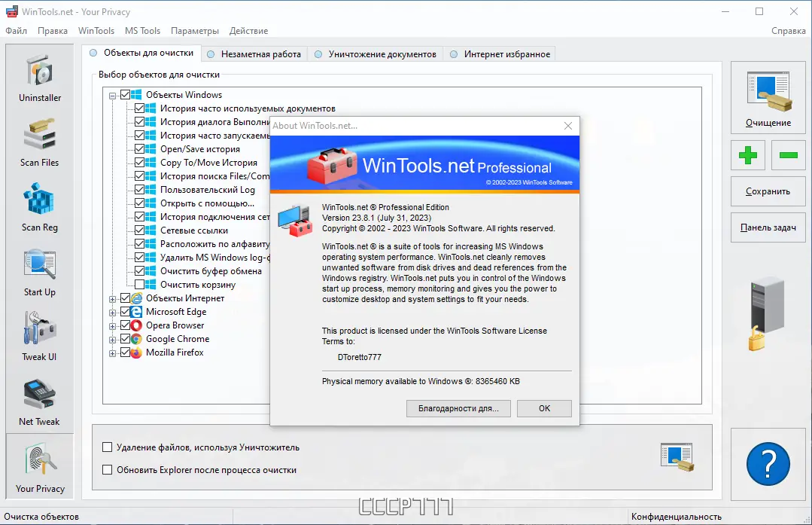The image size is (812, 525).
Task: Expand the Объекты Интернет tree node
Action: [x=112, y=299]
